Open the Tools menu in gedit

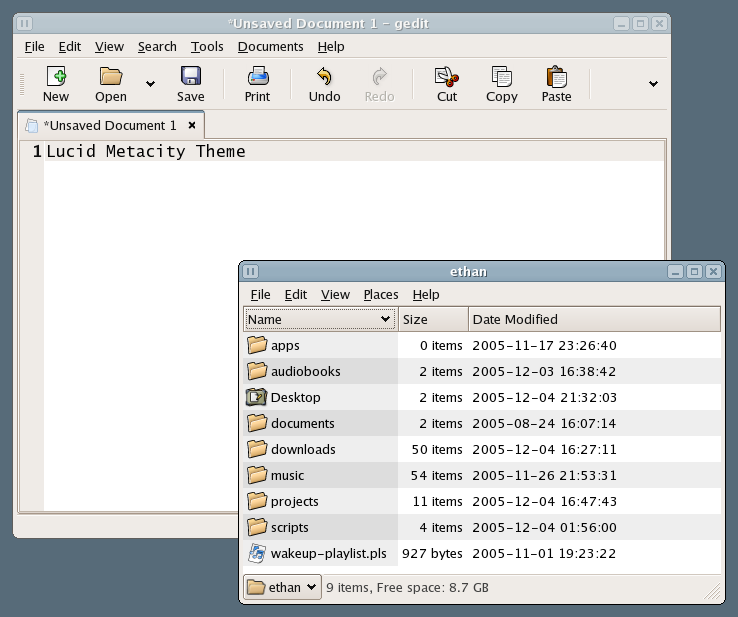point(207,47)
